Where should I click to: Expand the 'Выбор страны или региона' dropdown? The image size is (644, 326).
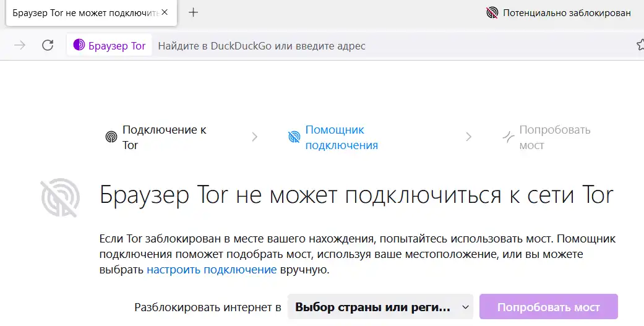(380, 307)
